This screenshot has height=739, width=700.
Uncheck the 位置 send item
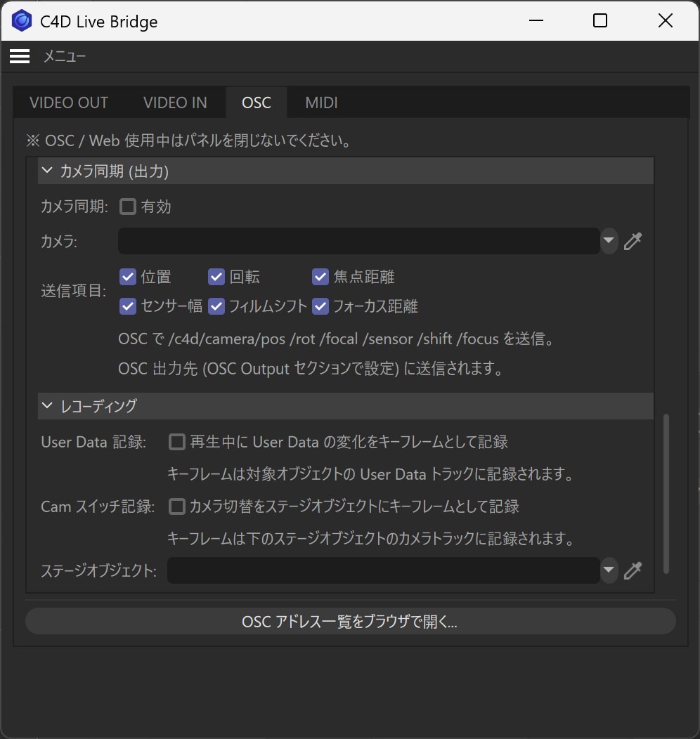tap(128, 277)
